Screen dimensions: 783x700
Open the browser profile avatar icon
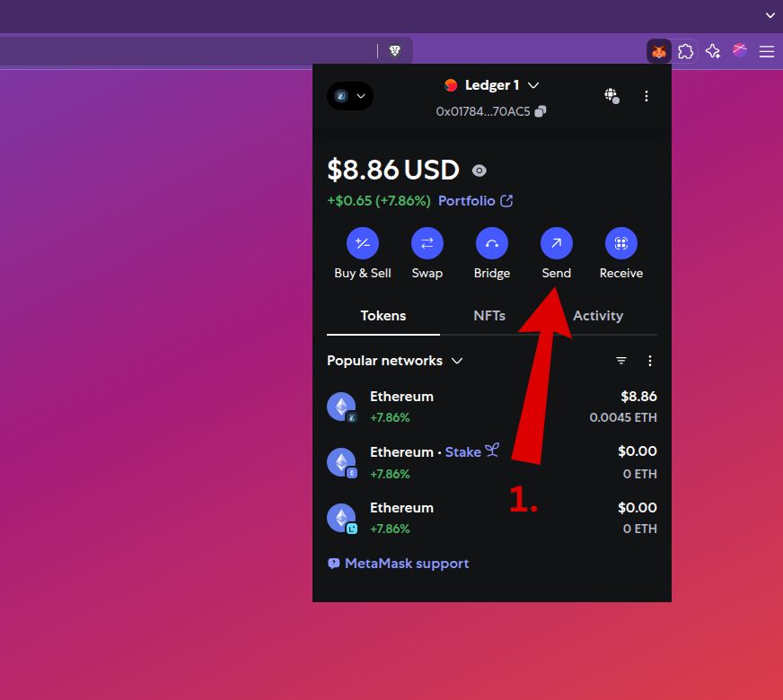740,50
